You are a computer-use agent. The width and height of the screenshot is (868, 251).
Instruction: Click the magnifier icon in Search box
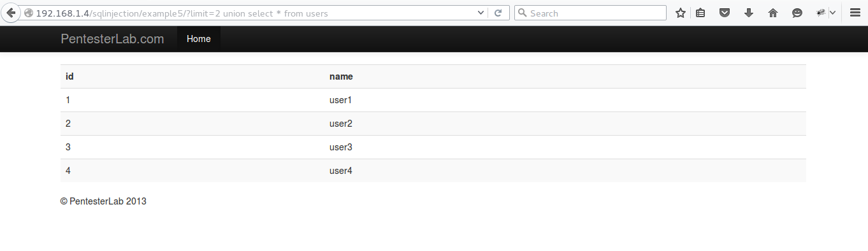click(523, 13)
